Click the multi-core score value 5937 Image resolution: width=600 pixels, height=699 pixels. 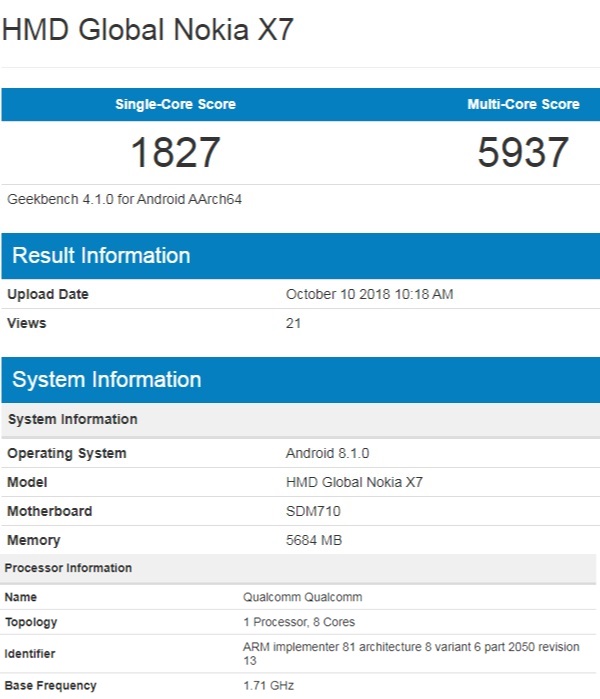tap(523, 152)
